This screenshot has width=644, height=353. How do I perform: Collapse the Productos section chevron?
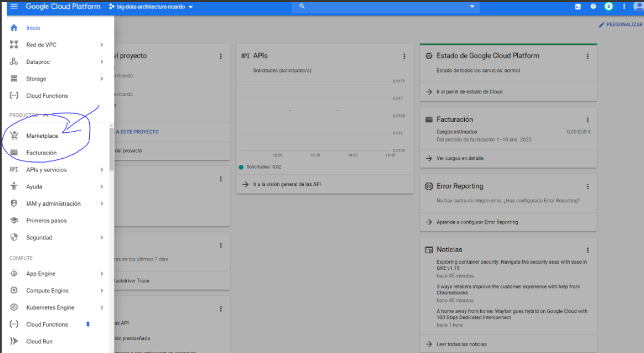tap(46, 115)
